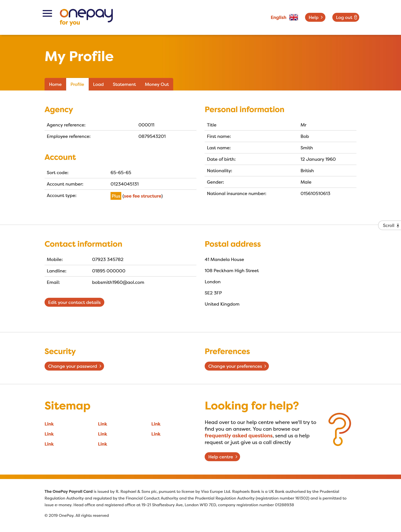This screenshot has width=401, height=532.
Task: Click the large question mark graphic
Action: 339,429
